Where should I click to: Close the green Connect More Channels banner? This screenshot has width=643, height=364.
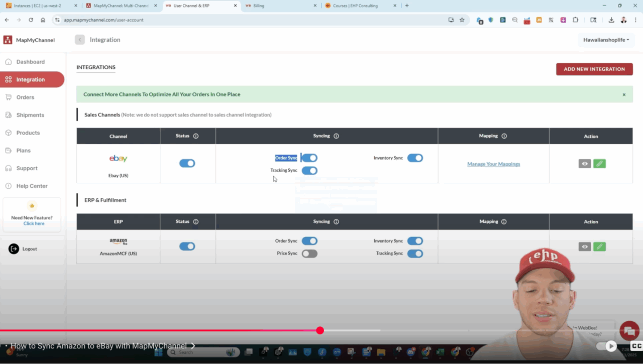click(624, 94)
